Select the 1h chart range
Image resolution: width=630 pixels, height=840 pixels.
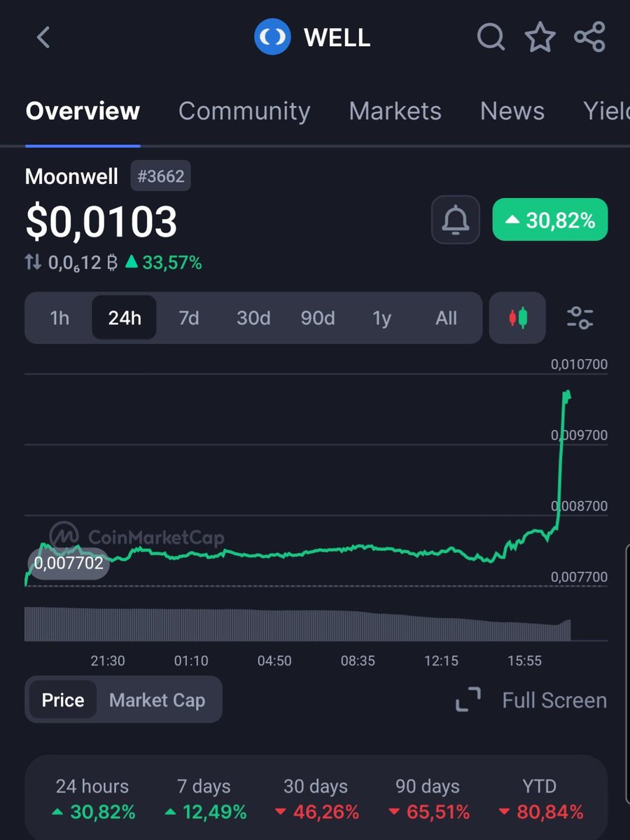[x=59, y=318]
